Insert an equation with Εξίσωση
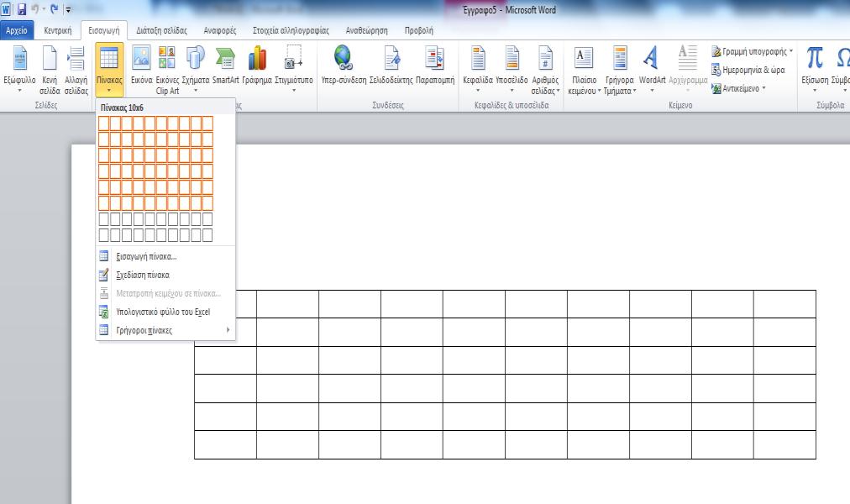Viewport: 850px width, 504px height. click(x=815, y=70)
